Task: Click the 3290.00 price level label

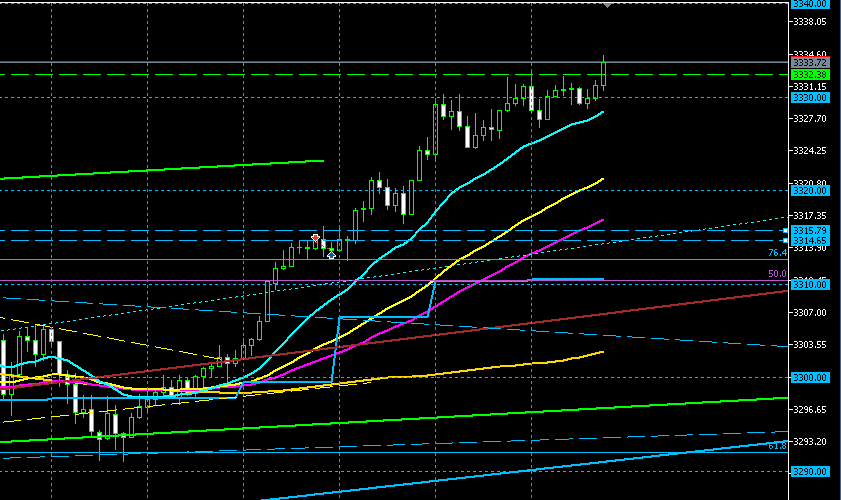Action: 808,471
